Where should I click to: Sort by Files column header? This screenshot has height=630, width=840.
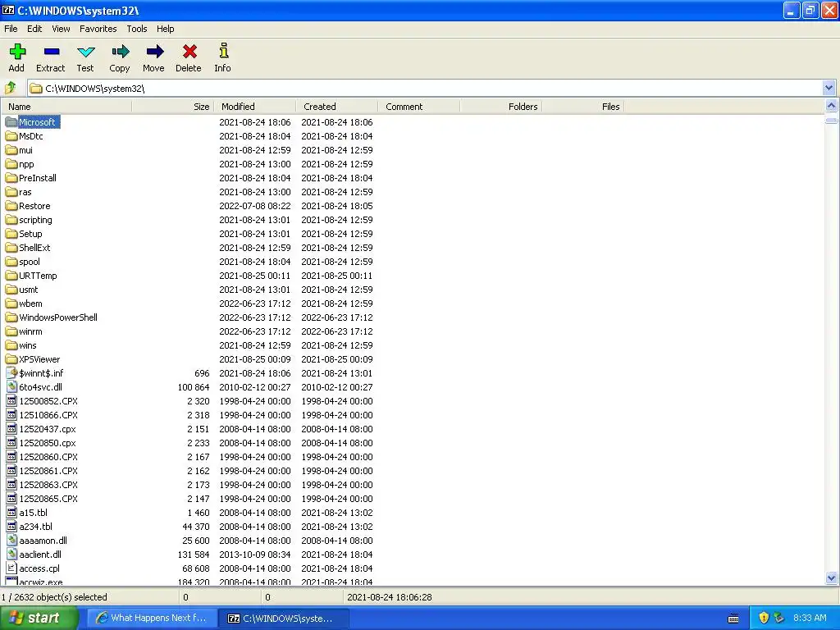(x=583, y=107)
